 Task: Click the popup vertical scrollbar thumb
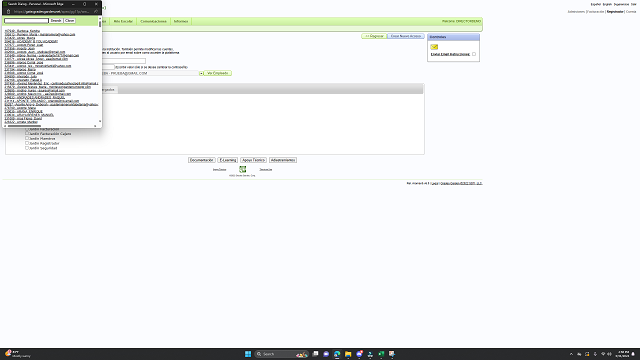tap(100, 24)
